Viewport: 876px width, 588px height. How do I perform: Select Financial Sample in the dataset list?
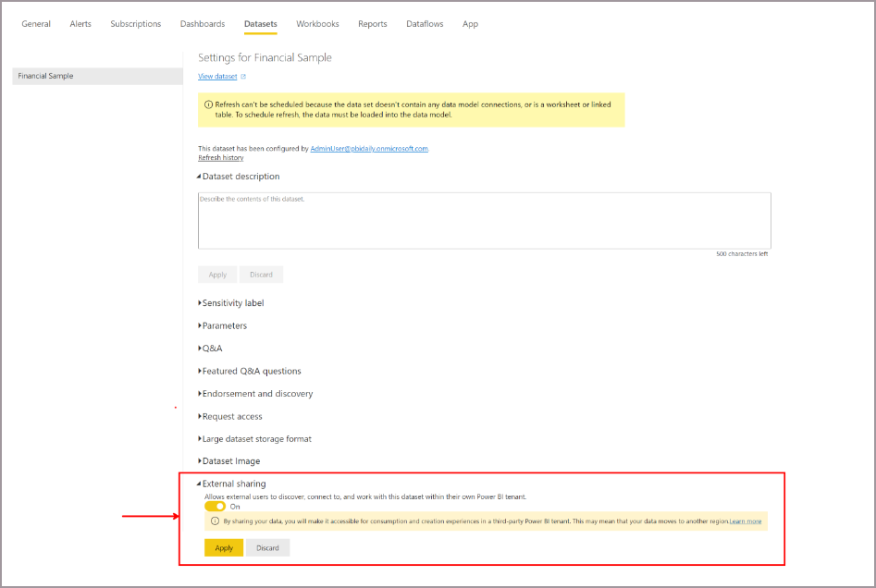click(x=97, y=76)
